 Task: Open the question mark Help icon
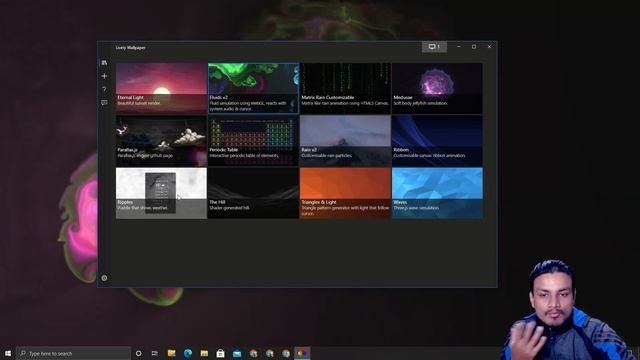[x=104, y=89]
